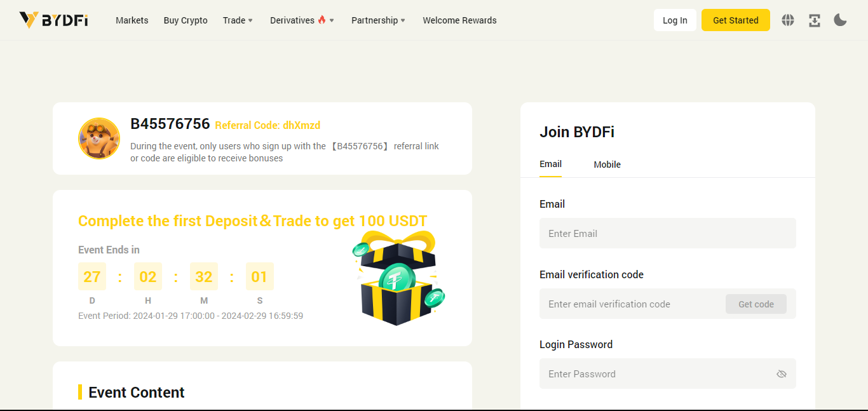Click the Referral Code dhXmzd text
This screenshot has height=411, width=868.
[x=268, y=125]
